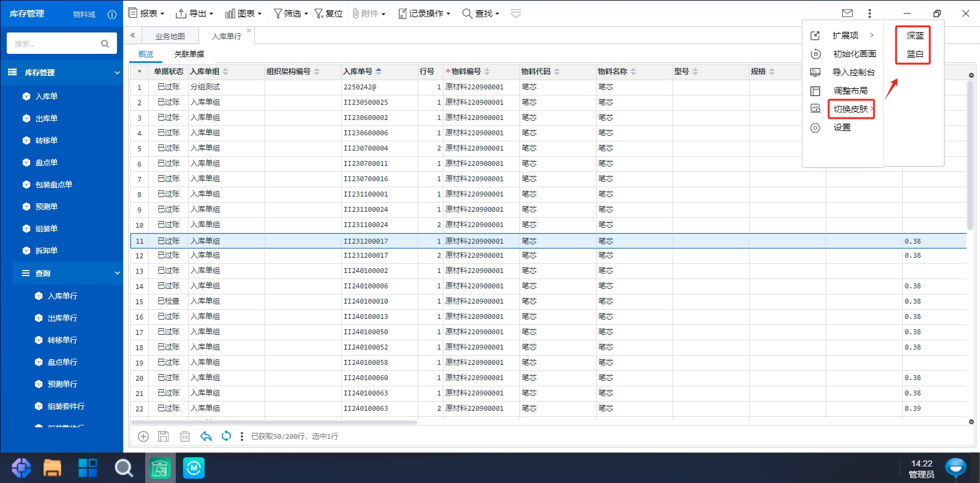The image size is (980, 483).
Task: Sort by 物料代码 column header
Action: tap(540, 72)
